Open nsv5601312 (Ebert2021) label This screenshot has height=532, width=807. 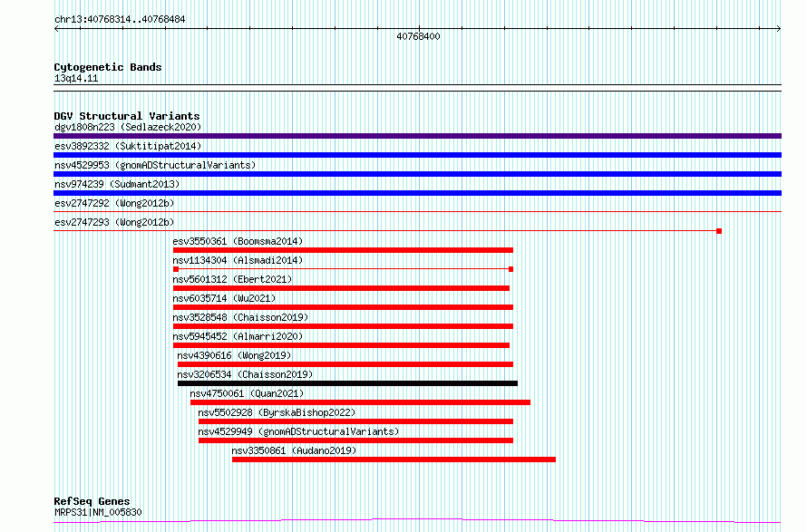point(232,279)
